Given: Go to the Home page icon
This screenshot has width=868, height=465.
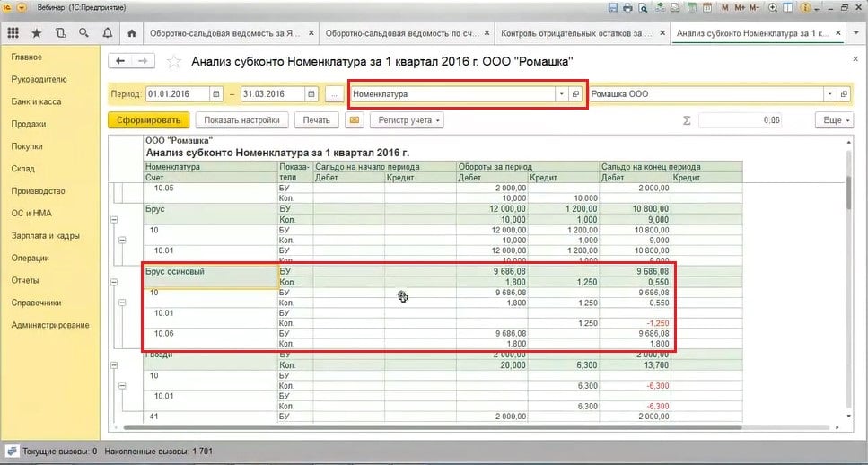Looking at the screenshot, I should coord(132,33).
